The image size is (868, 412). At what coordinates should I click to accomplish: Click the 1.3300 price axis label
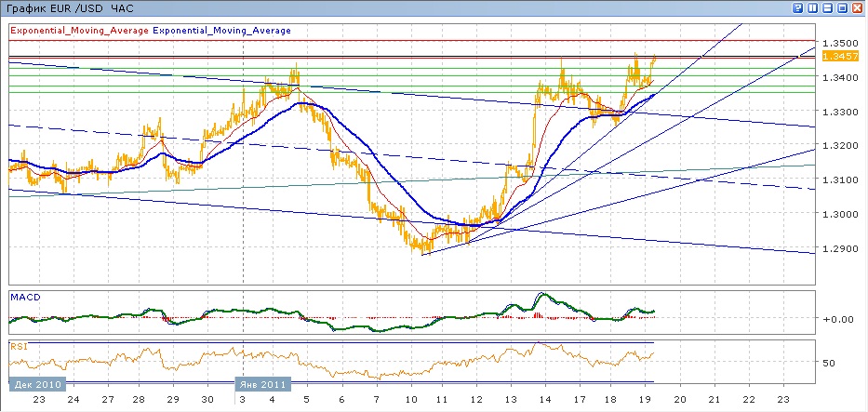(840, 112)
